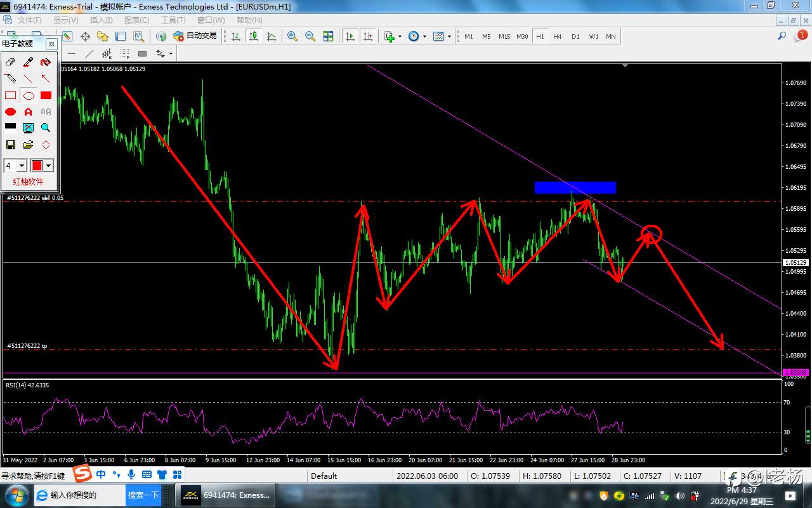The image size is (812, 508).
Task: Click the Windows Start button on taskbar
Action: click(x=15, y=495)
